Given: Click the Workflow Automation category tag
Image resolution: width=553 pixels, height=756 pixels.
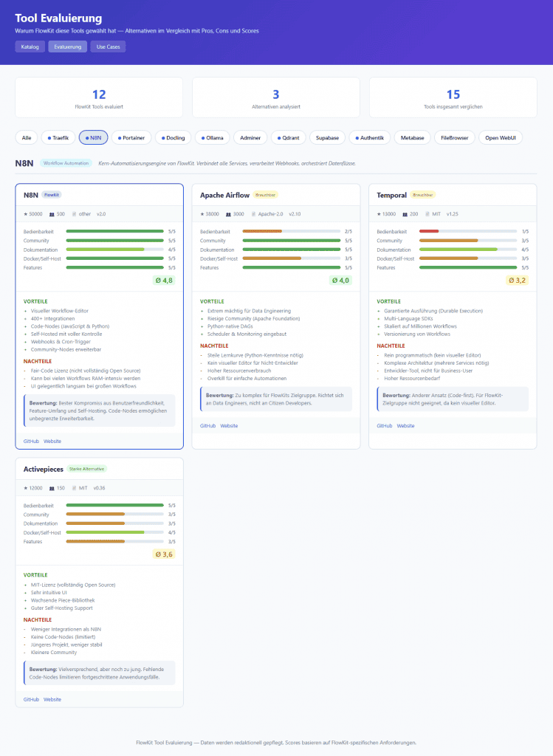Looking at the screenshot, I should pyautogui.click(x=66, y=163).
